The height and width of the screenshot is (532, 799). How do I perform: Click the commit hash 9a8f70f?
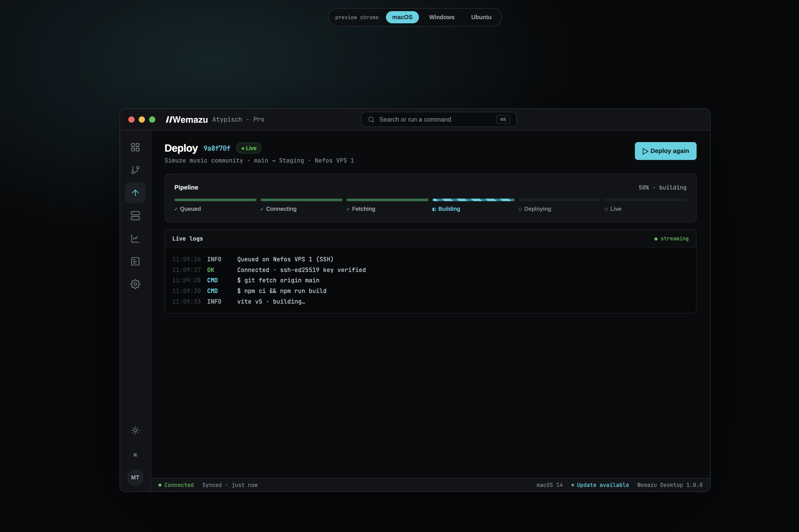pyautogui.click(x=217, y=148)
